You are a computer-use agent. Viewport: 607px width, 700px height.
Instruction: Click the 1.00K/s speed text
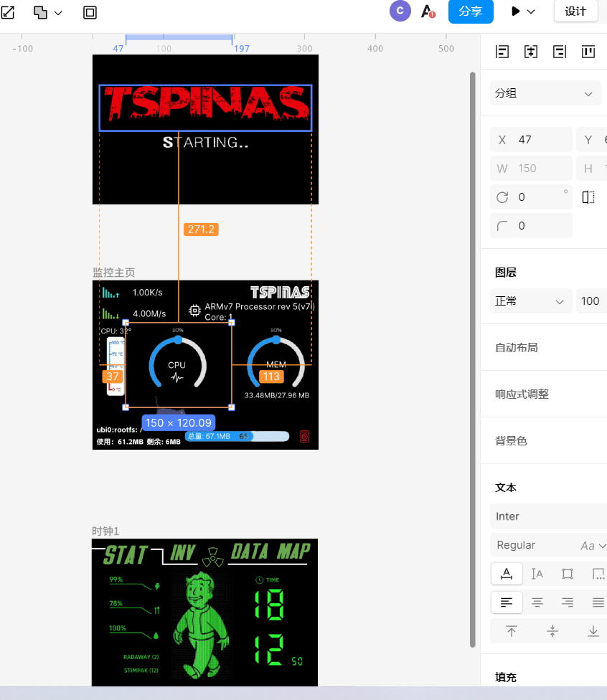click(x=147, y=293)
